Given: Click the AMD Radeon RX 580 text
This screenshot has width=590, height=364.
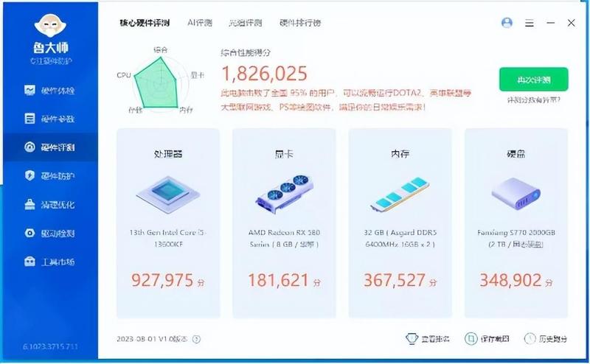Looking at the screenshot, I should click(284, 238).
